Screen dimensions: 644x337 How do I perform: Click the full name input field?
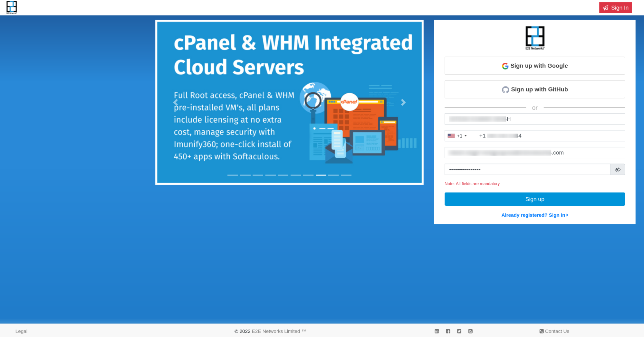click(534, 119)
